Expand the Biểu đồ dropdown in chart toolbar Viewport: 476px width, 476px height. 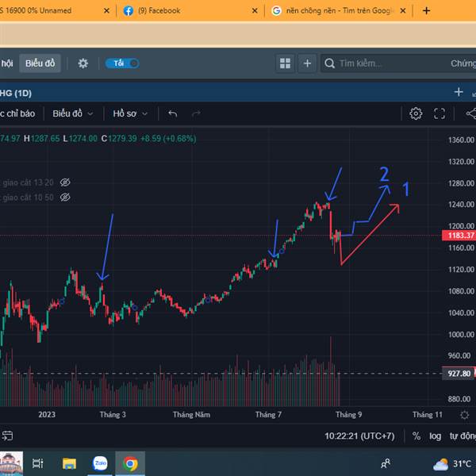point(73,113)
